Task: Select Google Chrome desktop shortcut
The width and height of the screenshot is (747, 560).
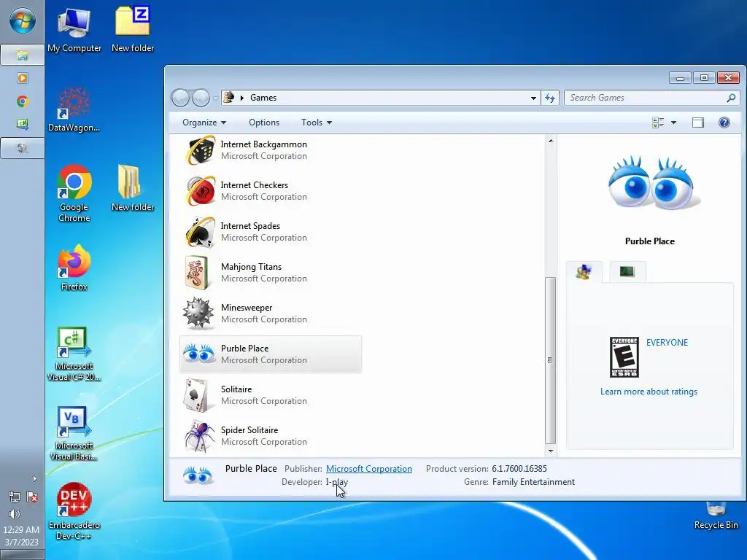Action: pos(74,193)
